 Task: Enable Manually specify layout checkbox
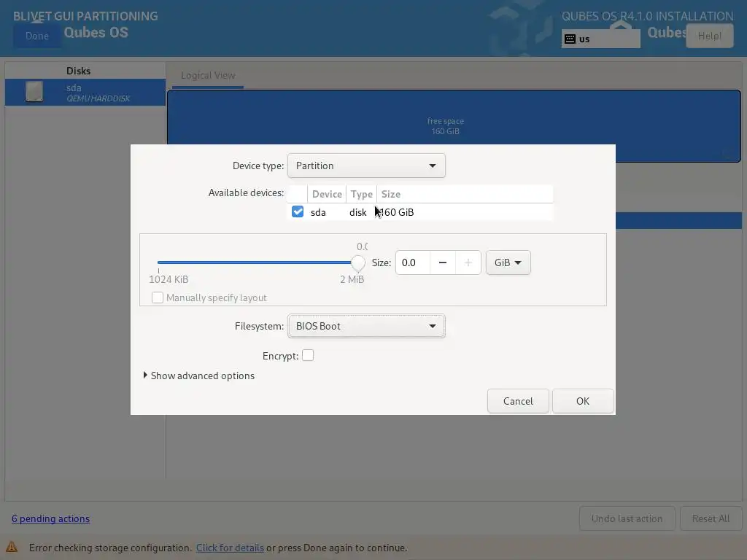click(158, 297)
